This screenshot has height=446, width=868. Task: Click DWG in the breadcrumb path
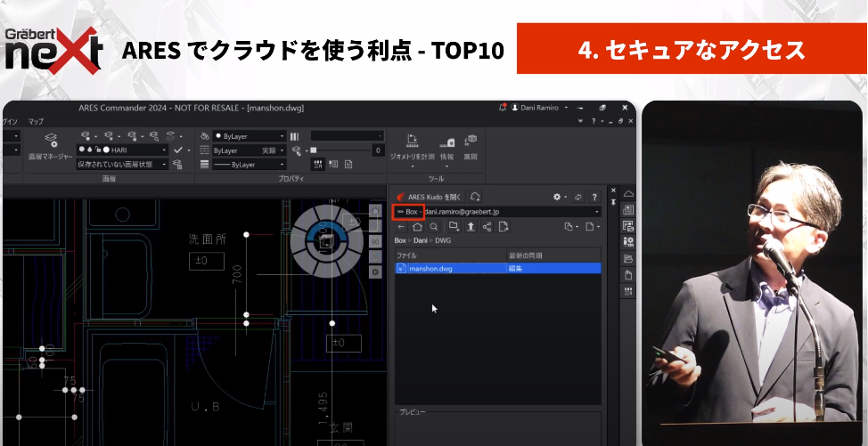(443, 240)
